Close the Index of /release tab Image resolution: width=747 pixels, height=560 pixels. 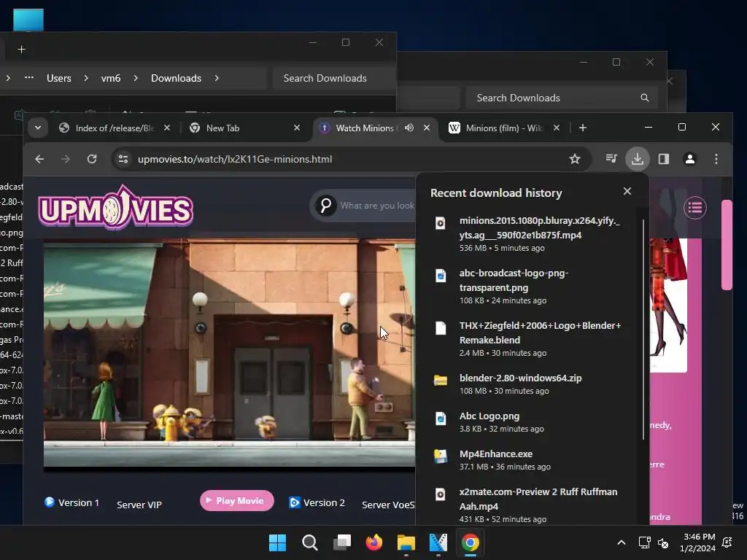[x=167, y=128]
